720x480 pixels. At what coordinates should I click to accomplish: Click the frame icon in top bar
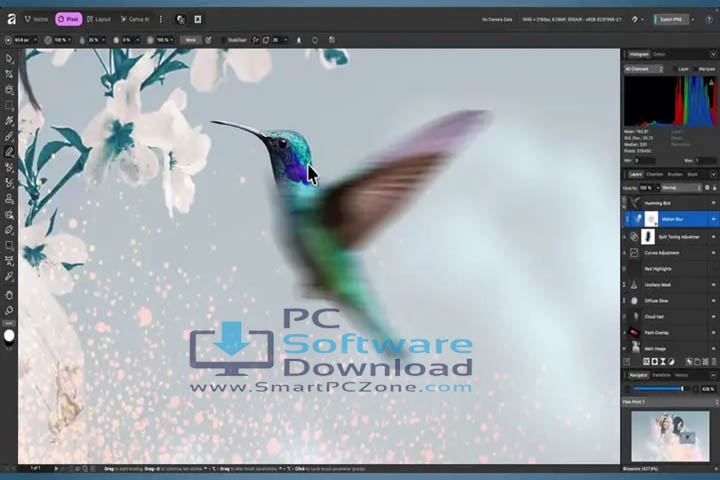197,19
